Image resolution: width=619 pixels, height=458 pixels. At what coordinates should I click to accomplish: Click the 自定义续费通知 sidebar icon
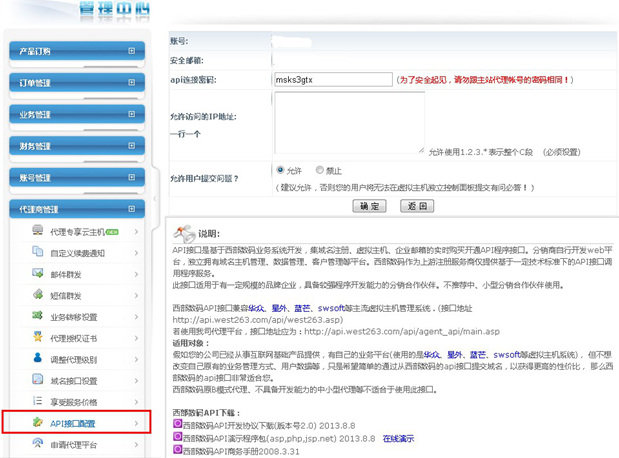click(38, 253)
